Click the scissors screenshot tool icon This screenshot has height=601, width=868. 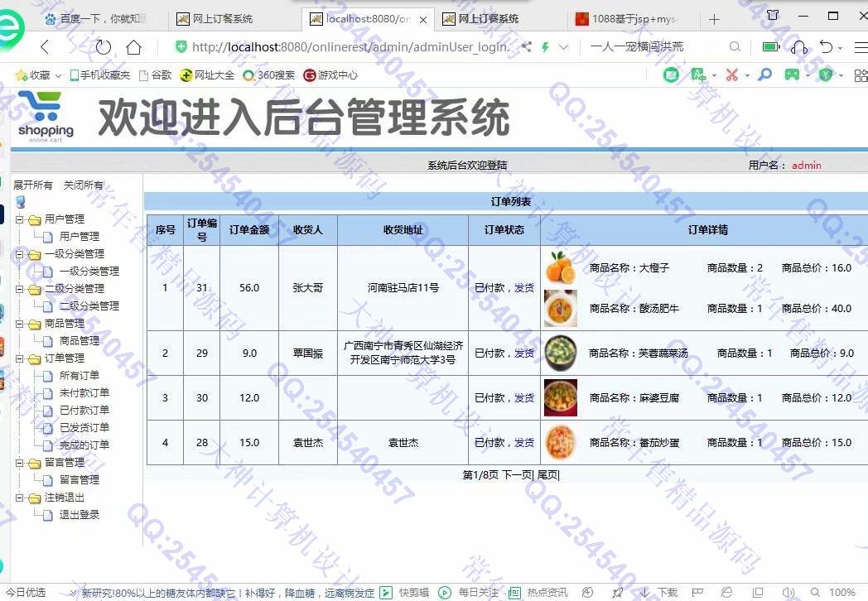[x=732, y=75]
